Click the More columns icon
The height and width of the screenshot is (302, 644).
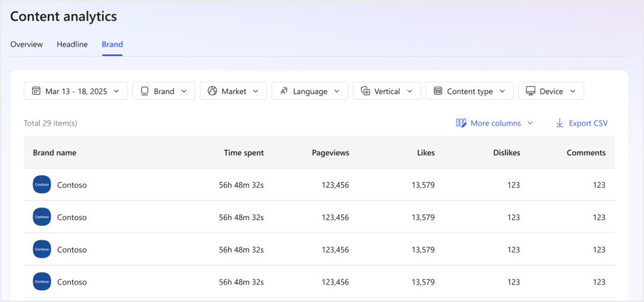coord(461,123)
